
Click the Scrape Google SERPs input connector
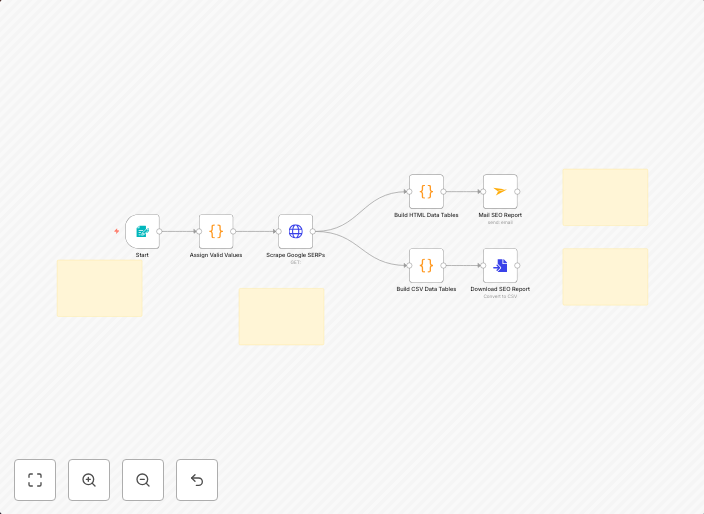click(x=279, y=231)
